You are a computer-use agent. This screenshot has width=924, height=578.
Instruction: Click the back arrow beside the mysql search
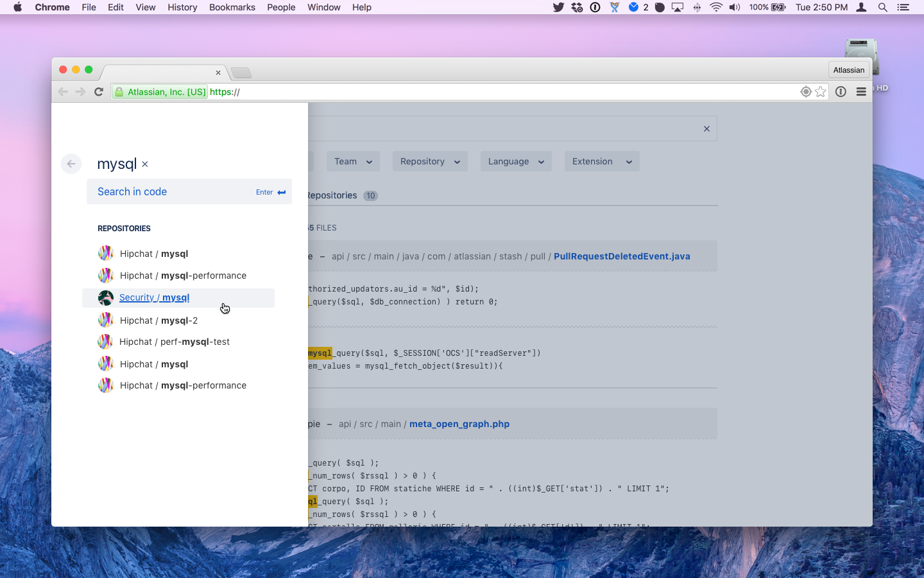coord(71,164)
